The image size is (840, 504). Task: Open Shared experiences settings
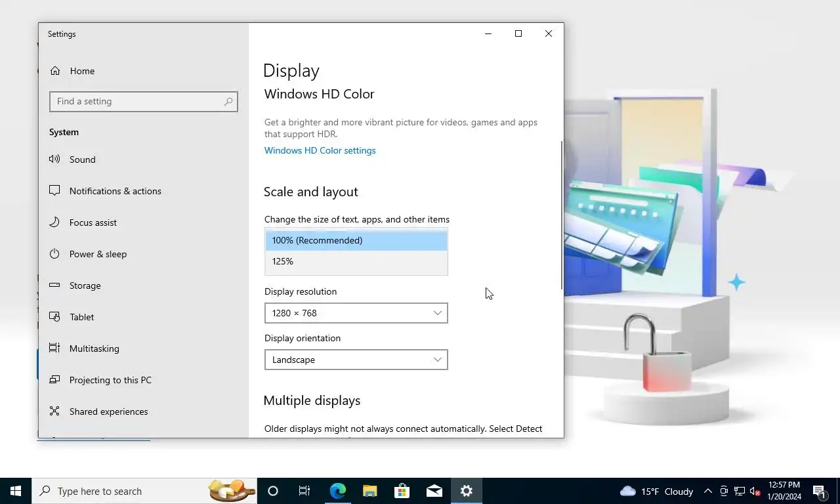coord(143,411)
